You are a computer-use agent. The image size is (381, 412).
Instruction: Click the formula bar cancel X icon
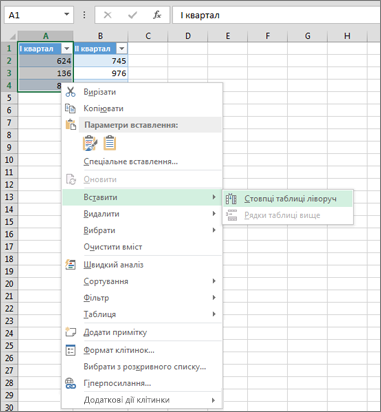107,15
